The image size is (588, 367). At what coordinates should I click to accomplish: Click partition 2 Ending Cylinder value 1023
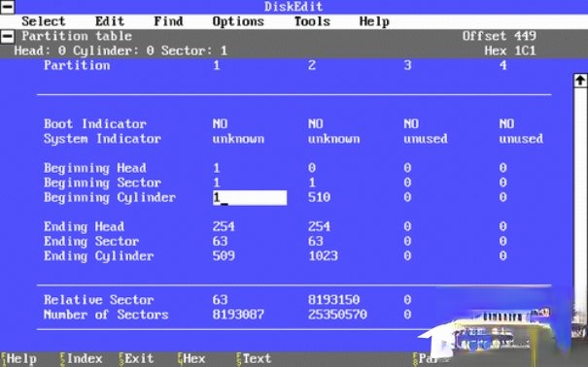(x=324, y=255)
